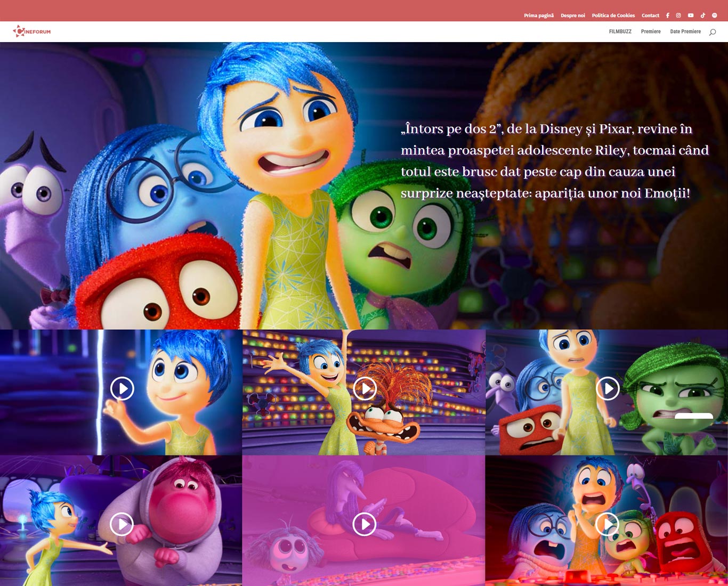Click the hero text about Întors pe dos 2
The width and height of the screenshot is (728, 586).
555,161
